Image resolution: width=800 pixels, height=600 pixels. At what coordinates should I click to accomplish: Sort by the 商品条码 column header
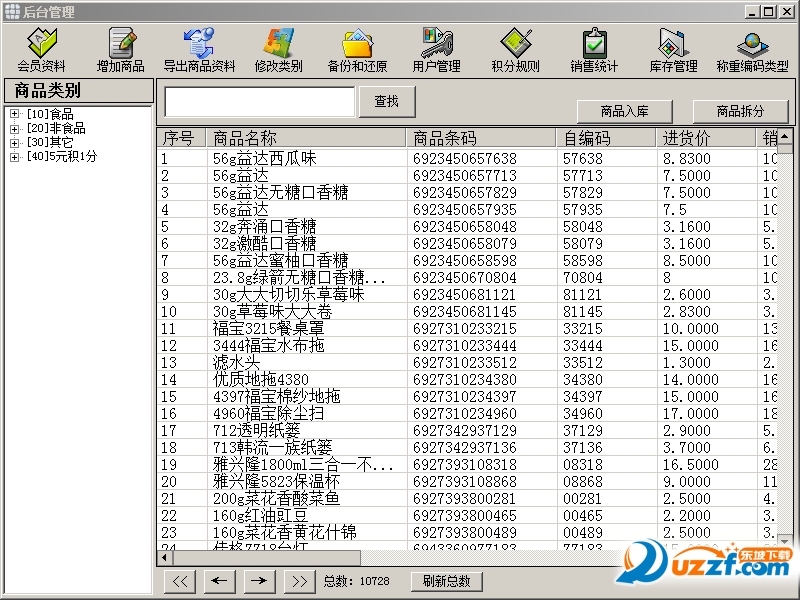[x=481, y=138]
